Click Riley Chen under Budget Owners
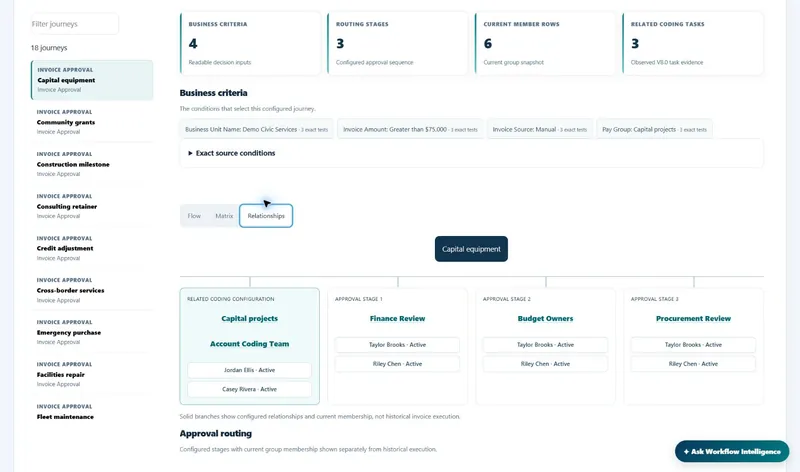Screen dimensions: 800x472 (x=545, y=364)
